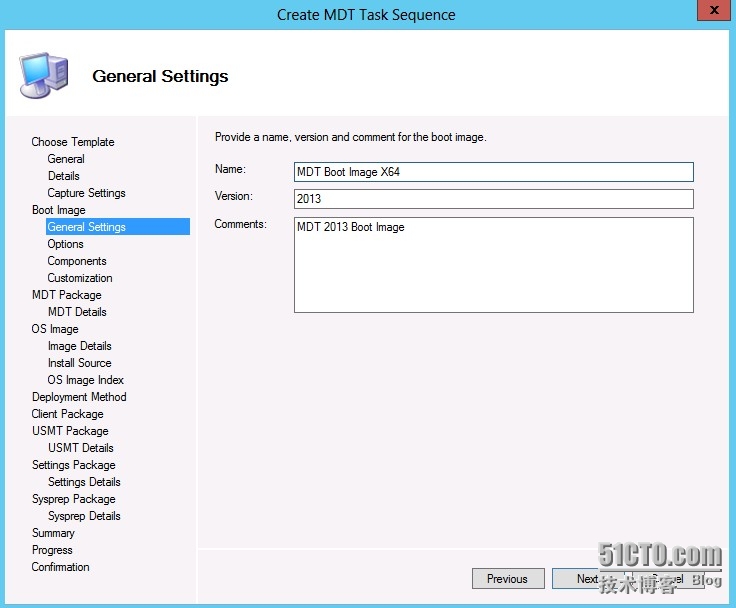This screenshot has height=608, width=736.
Task: Select Sysprep Details step
Action: pos(84,516)
